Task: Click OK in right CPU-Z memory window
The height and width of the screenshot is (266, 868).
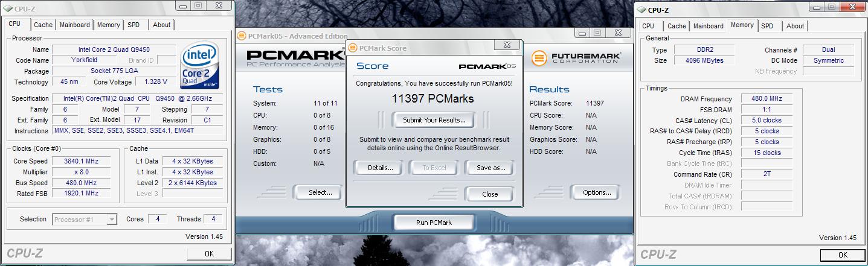Action: coord(843,255)
